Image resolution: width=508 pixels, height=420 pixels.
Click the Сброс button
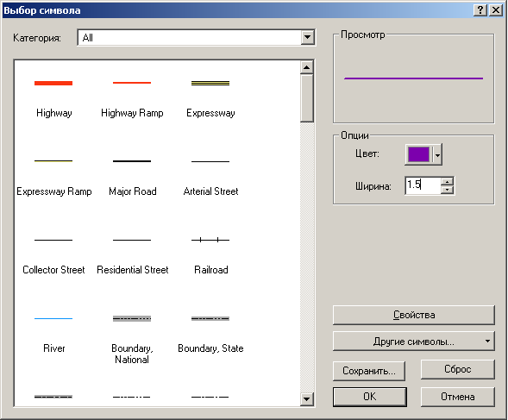tap(457, 369)
